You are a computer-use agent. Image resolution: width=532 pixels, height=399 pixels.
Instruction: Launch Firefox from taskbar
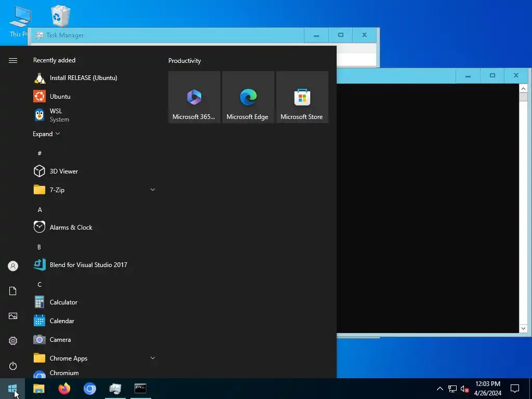(x=64, y=389)
